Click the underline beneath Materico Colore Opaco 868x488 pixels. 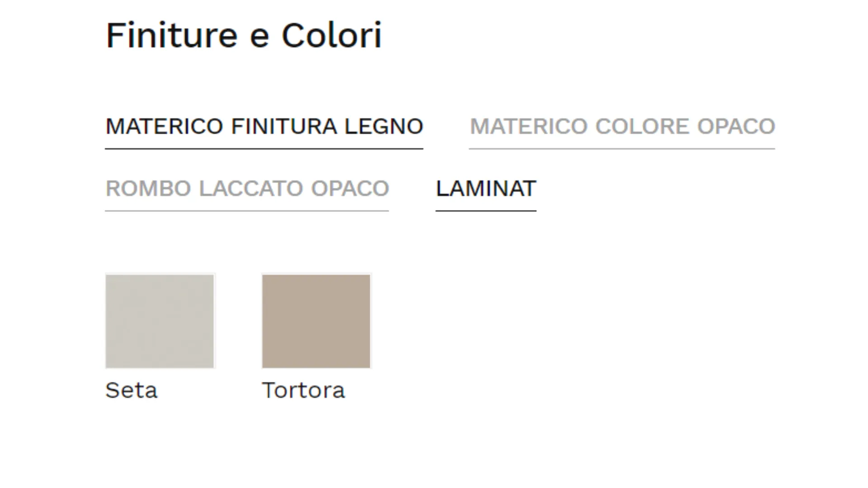tap(622, 148)
